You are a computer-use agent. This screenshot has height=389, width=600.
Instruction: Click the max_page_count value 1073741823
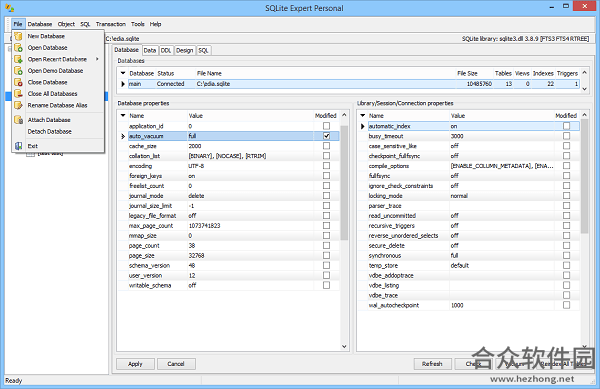pos(204,226)
